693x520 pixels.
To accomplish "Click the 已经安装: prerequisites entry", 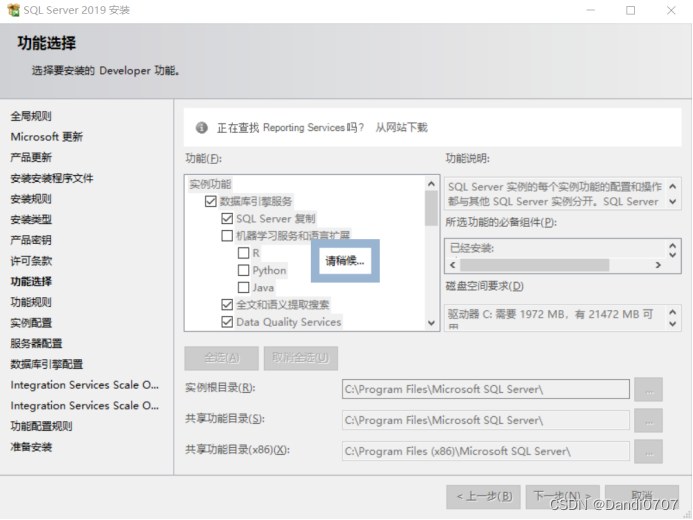I will tap(472, 248).
